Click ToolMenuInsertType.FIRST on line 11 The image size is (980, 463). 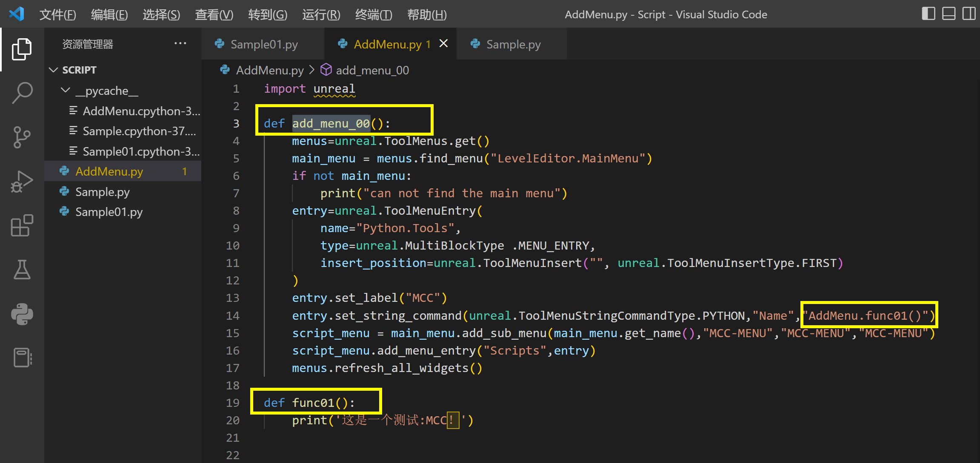(752, 263)
